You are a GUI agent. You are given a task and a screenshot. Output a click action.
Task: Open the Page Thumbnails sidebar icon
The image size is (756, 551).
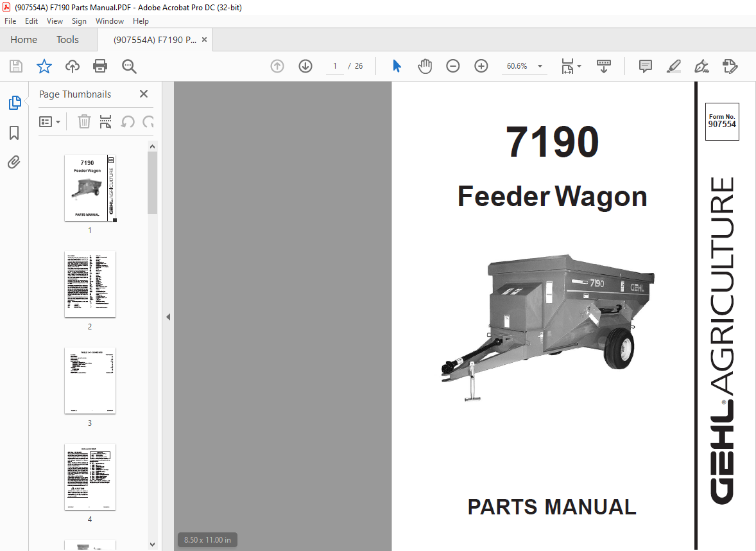pyautogui.click(x=15, y=103)
